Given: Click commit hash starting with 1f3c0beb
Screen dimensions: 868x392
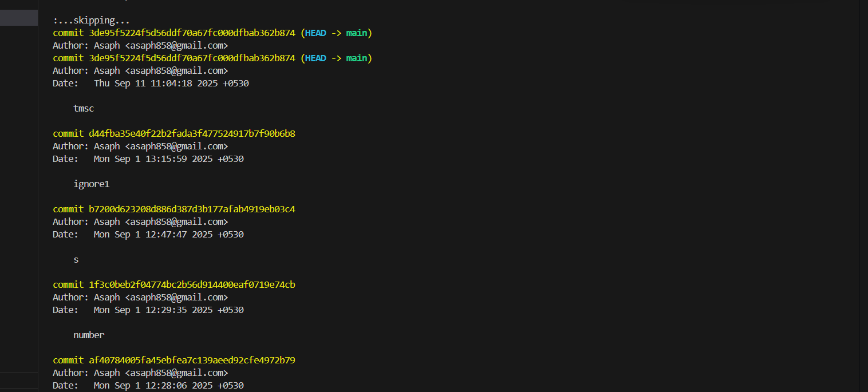Looking at the screenshot, I should click(x=192, y=285).
